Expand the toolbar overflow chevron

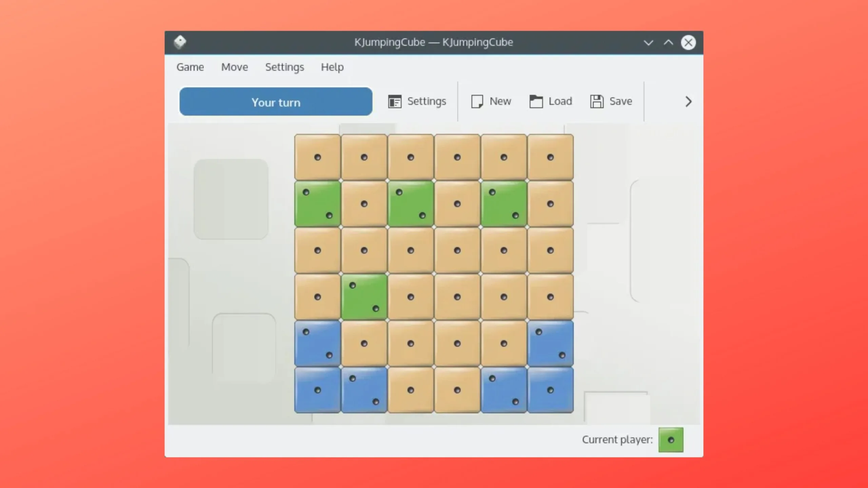tap(688, 101)
